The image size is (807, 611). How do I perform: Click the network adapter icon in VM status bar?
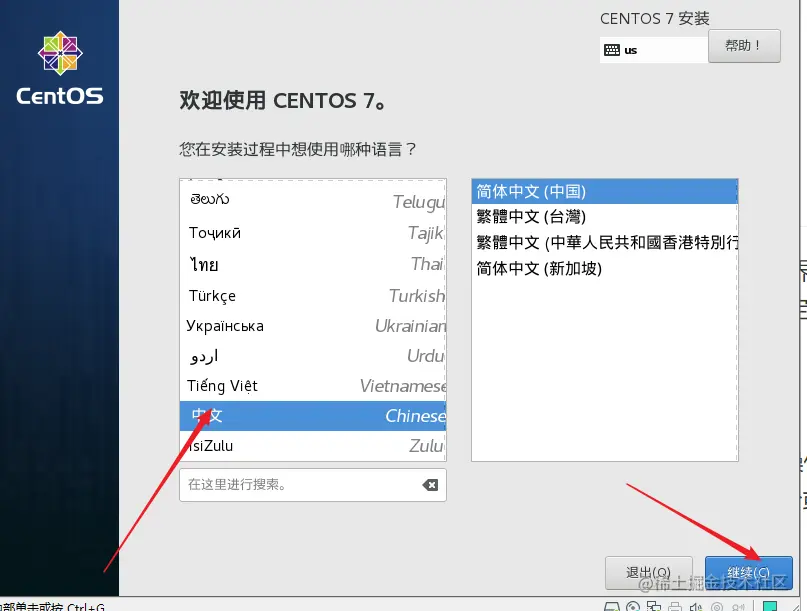(654, 606)
